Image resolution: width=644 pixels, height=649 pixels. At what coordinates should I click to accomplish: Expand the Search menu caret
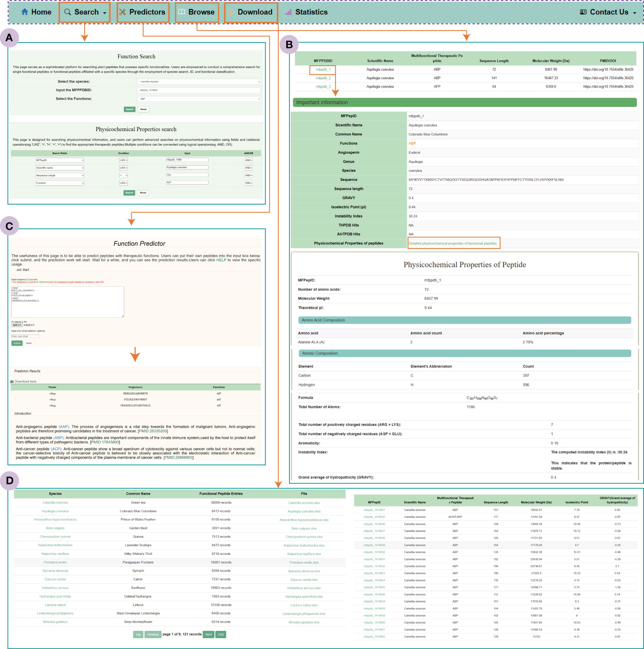pos(105,13)
